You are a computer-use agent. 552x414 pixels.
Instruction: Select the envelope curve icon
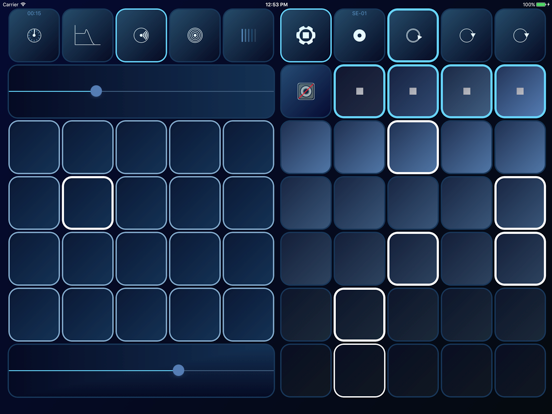(88, 35)
